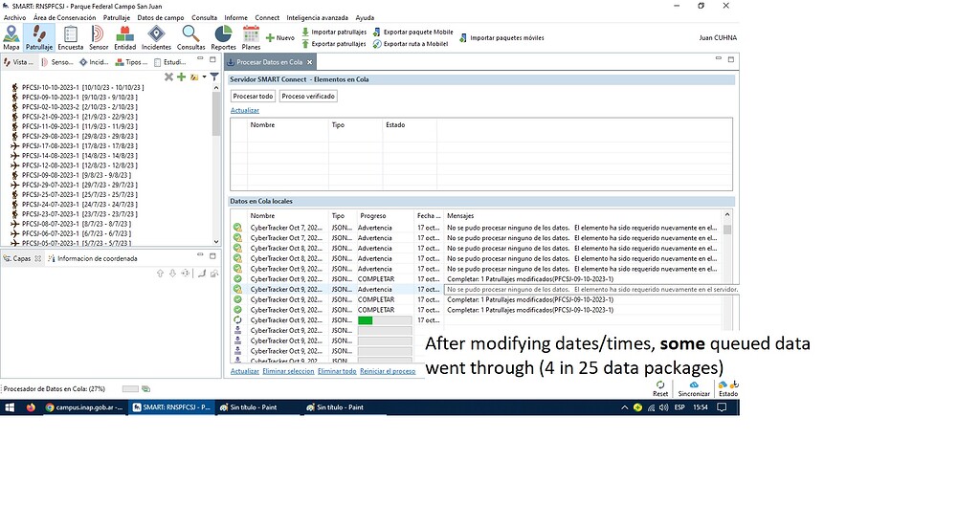Open the Encuesta perspective
The image size is (980, 527).
coord(70,37)
